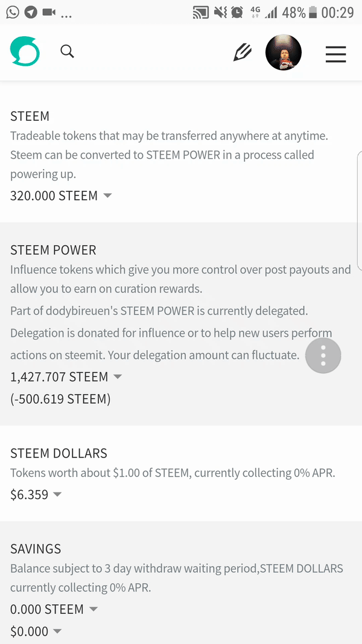
Task: Open the post editor pencil icon
Action: tap(242, 53)
